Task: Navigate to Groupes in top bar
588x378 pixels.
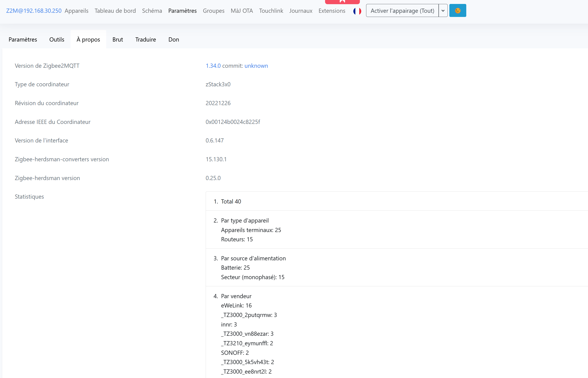Action: [214, 11]
